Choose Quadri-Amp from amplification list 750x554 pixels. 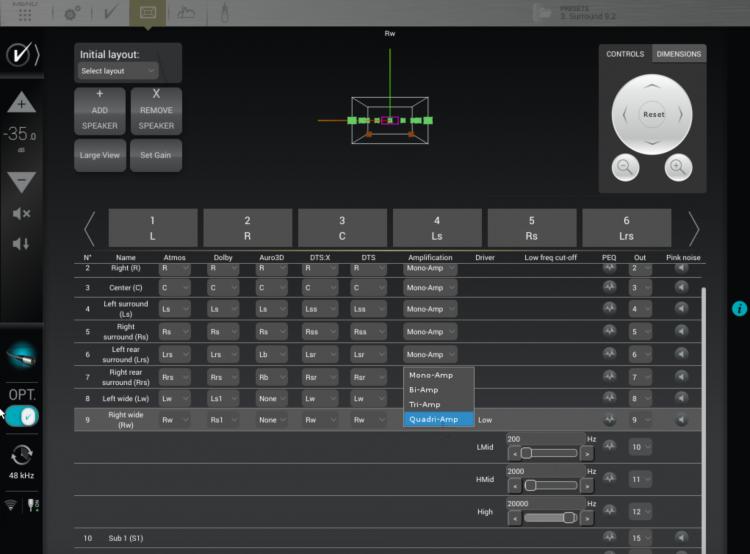439,419
